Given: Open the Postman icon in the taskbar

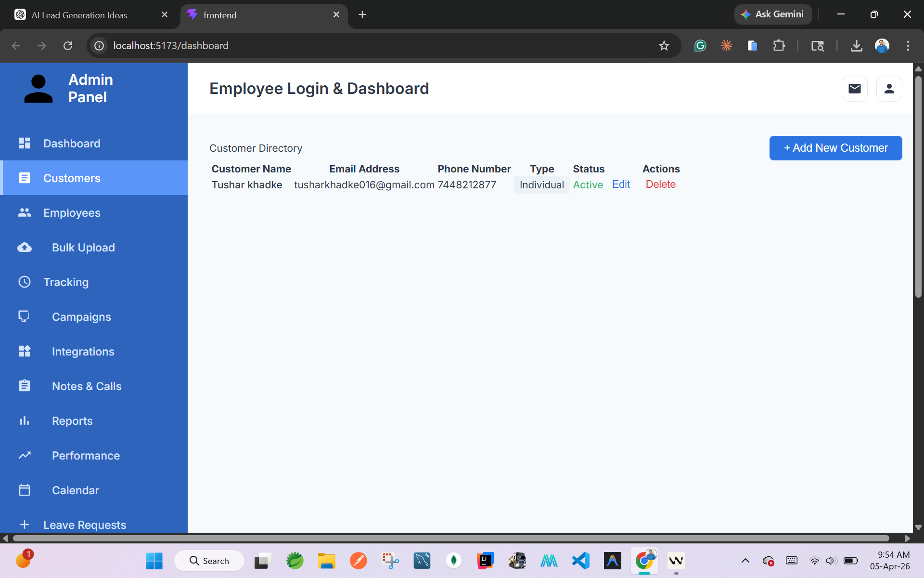Looking at the screenshot, I should (359, 561).
